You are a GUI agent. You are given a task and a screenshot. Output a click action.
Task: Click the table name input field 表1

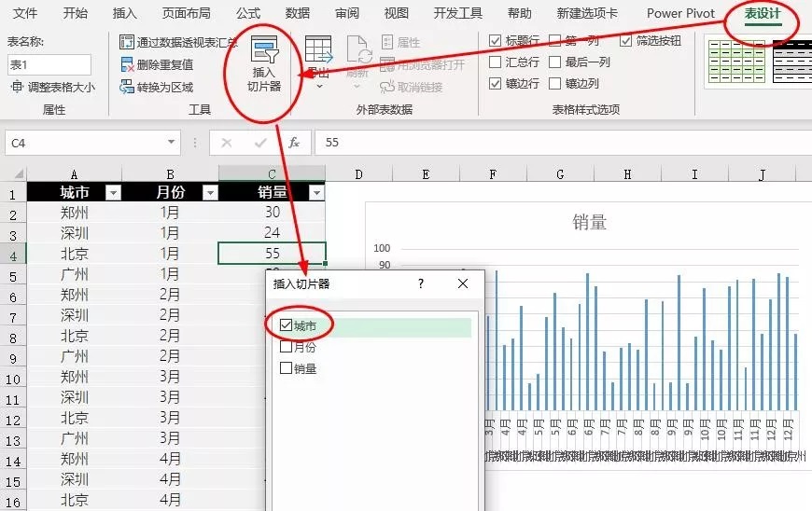pos(49,64)
